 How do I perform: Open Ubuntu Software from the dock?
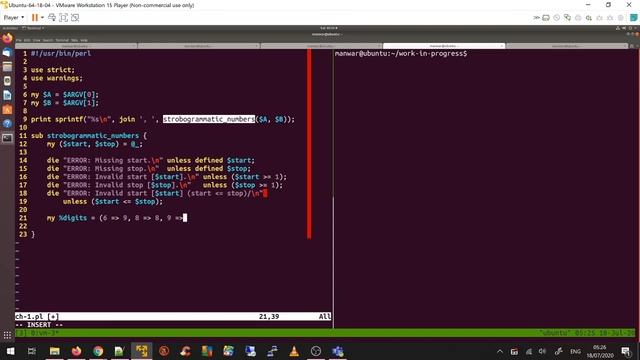click(x=7, y=109)
